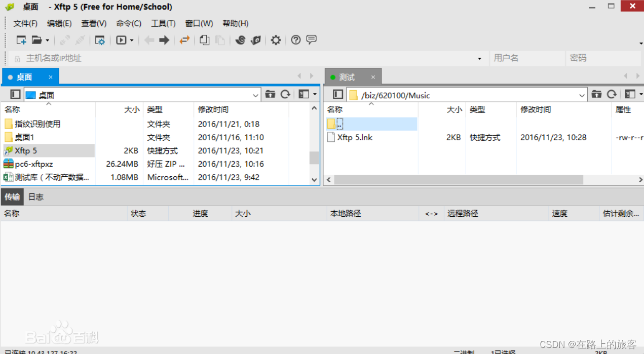
Task: Click the feedback speech bubble icon
Action: 312,40
